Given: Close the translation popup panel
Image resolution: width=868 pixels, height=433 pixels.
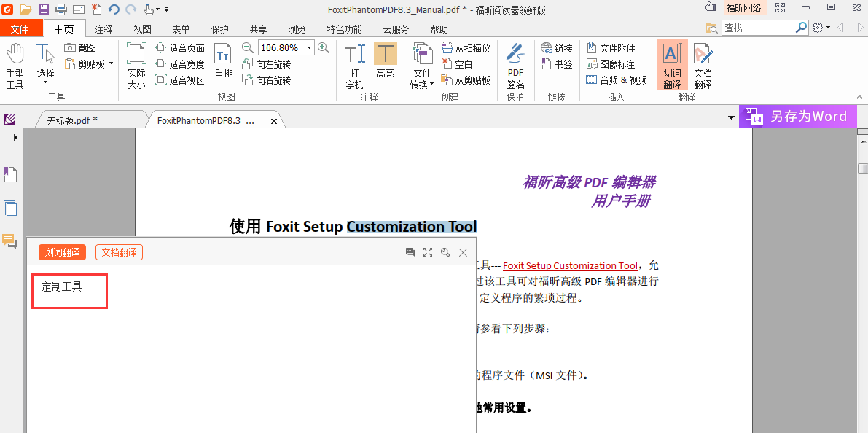Looking at the screenshot, I should point(464,252).
